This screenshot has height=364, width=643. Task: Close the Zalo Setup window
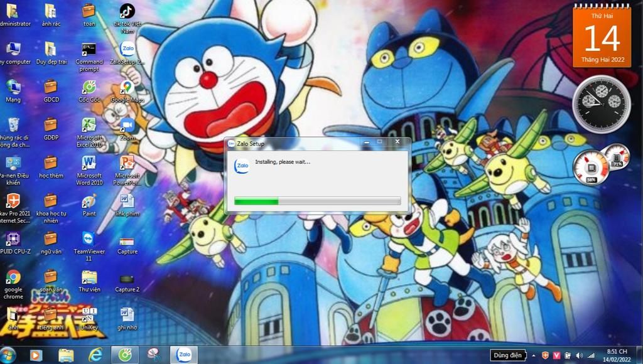397,142
